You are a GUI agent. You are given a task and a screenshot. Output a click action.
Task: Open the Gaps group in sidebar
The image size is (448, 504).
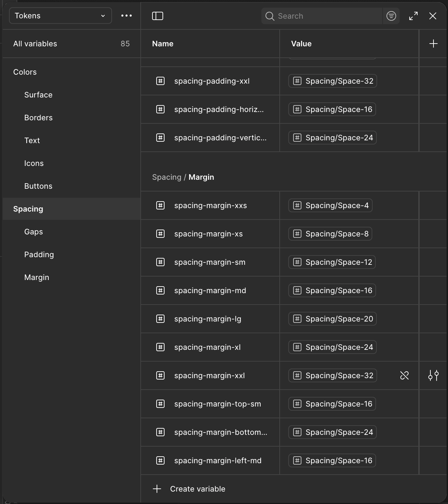coord(34,232)
